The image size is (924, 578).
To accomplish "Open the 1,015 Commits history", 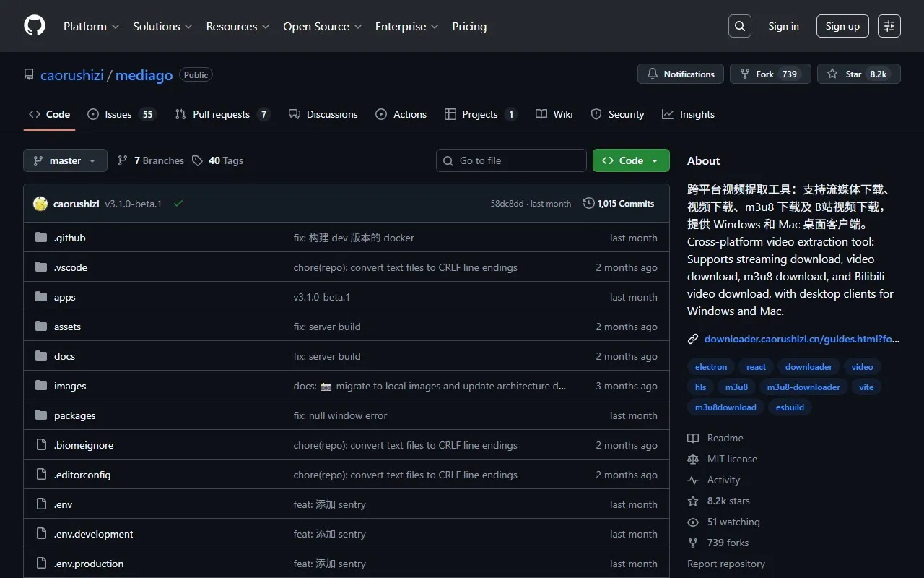I will coord(619,204).
